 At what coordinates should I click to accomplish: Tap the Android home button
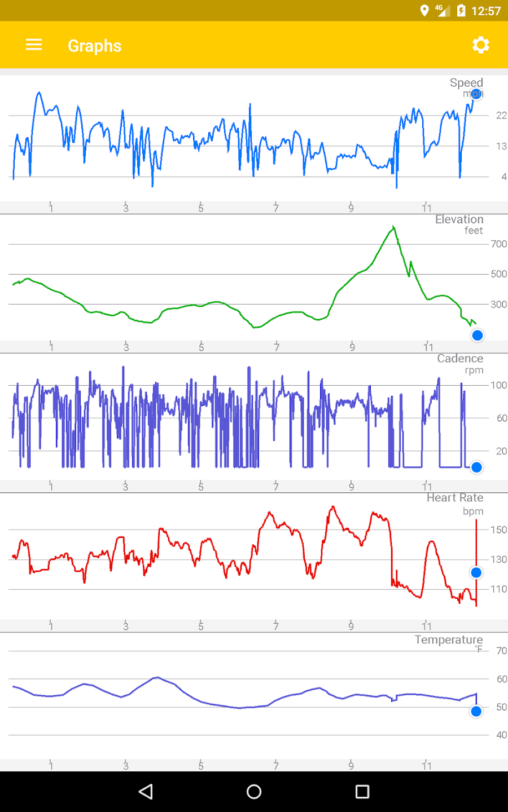click(x=254, y=792)
